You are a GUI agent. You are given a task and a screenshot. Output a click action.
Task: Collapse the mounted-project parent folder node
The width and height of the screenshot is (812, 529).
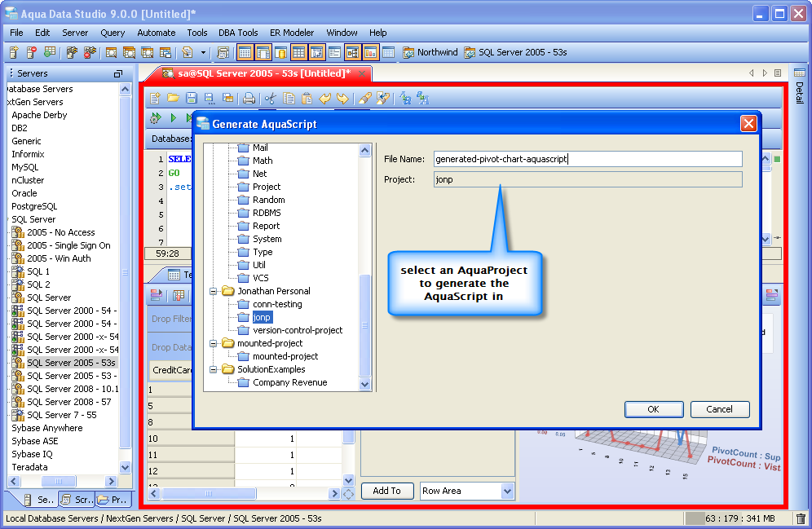click(214, 343)
